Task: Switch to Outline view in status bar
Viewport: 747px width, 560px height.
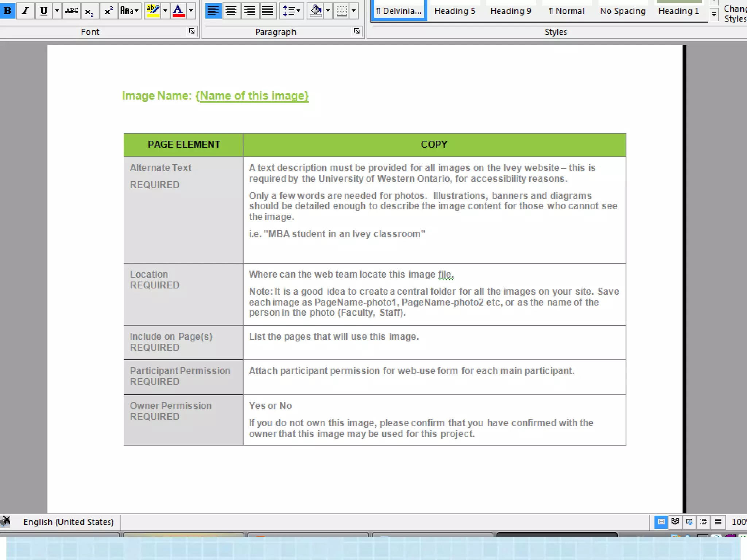Action: 704,522
